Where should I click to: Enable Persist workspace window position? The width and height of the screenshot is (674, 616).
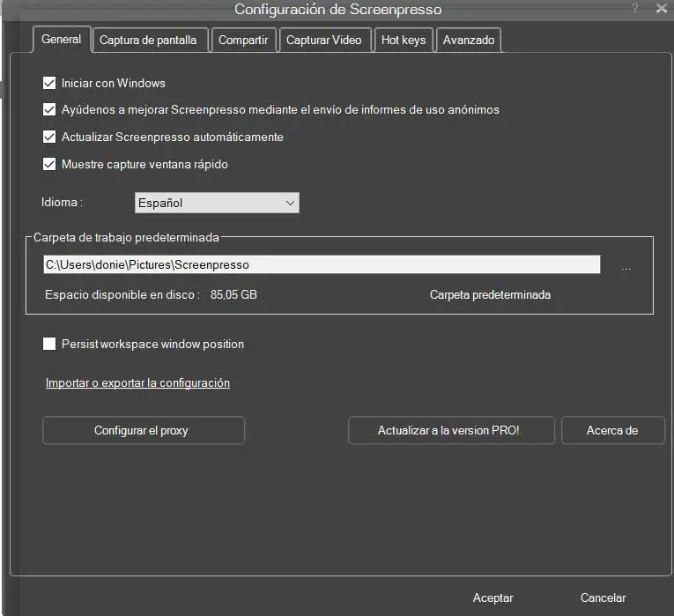49,344
